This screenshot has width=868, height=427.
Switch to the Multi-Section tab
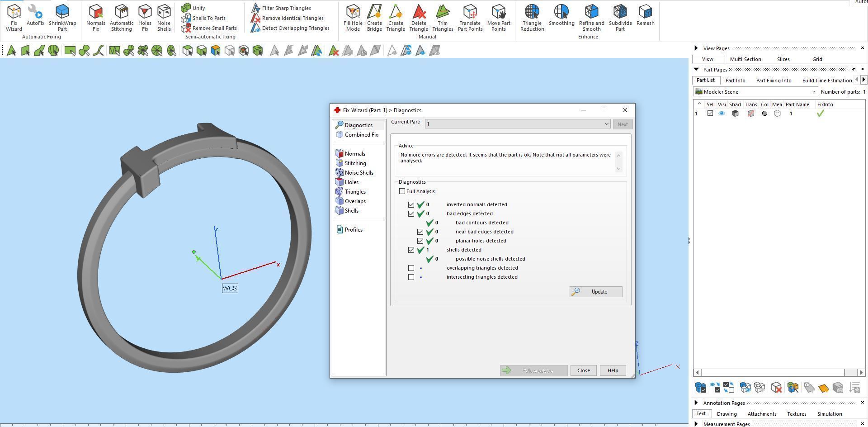pos(745,59)
